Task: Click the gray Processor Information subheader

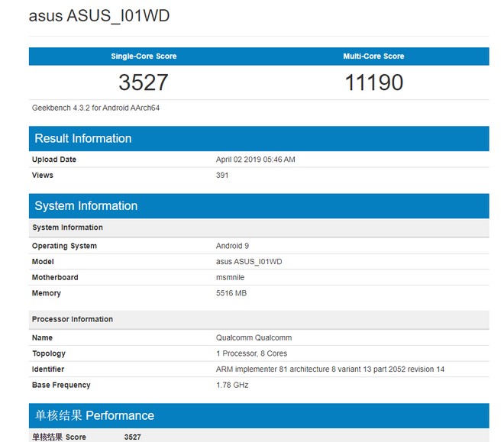Action: pos(73,319)
